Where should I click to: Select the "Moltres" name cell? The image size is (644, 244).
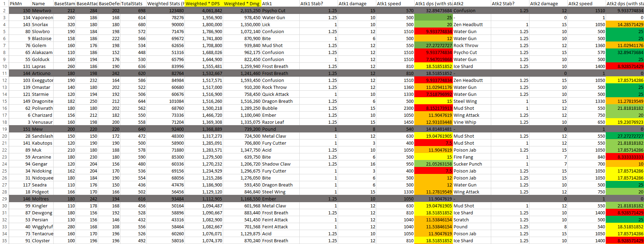click(42, 199)
